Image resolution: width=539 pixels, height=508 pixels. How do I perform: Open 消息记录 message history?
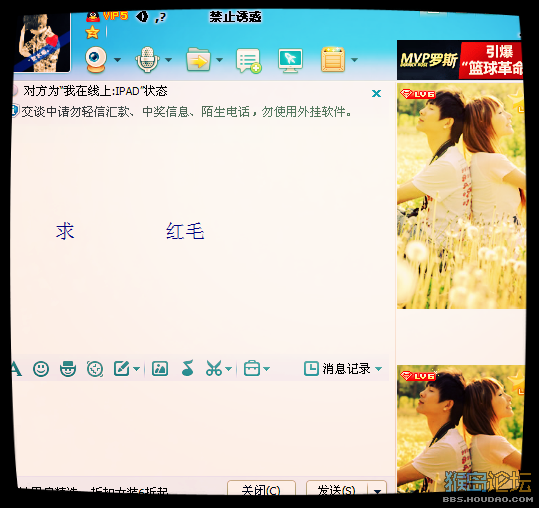point(337,369)
